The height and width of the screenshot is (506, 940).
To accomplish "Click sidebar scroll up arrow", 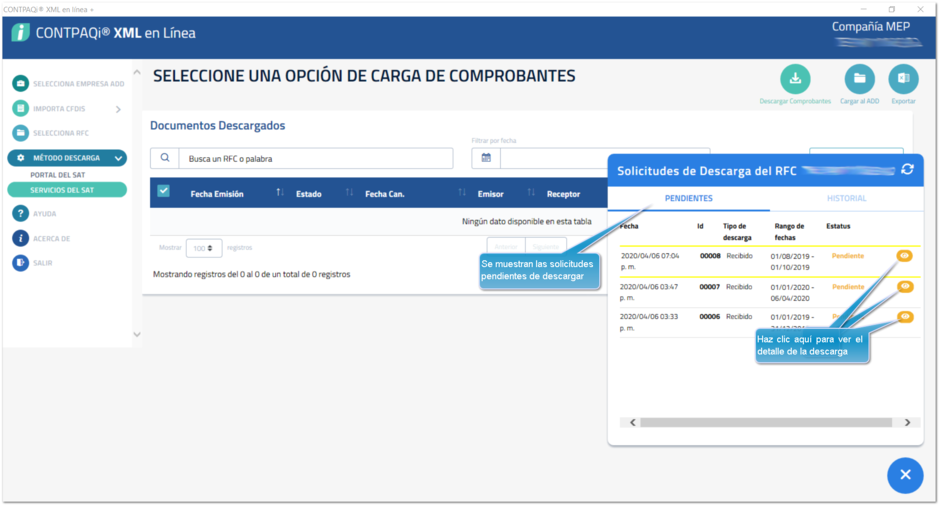I will pyautogui.click(x=137, y=73).
